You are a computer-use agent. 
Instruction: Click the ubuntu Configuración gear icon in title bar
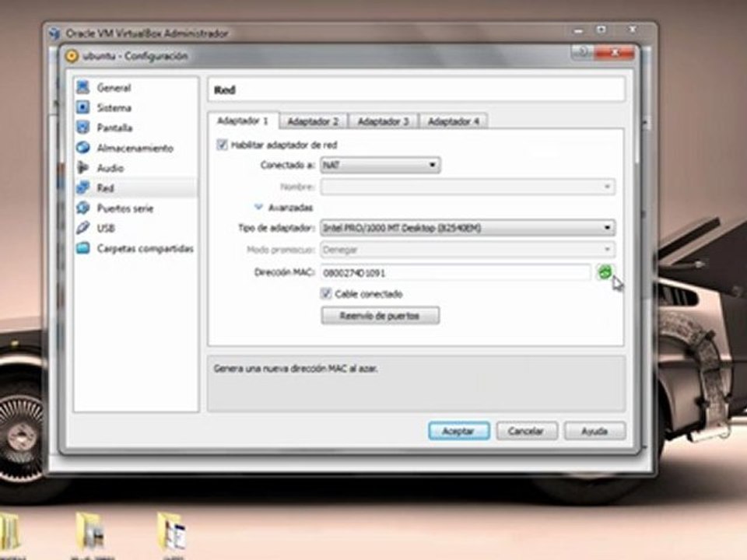click(72, 56)
